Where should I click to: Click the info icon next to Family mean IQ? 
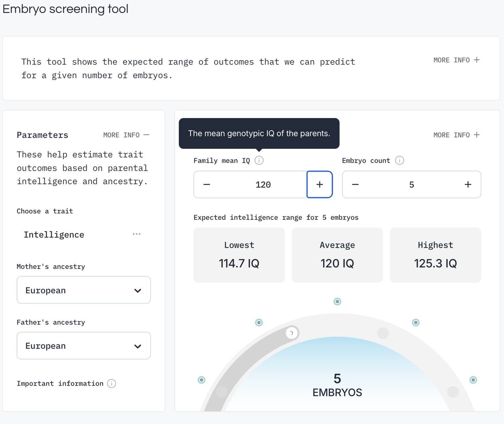[x=259, y=160]
